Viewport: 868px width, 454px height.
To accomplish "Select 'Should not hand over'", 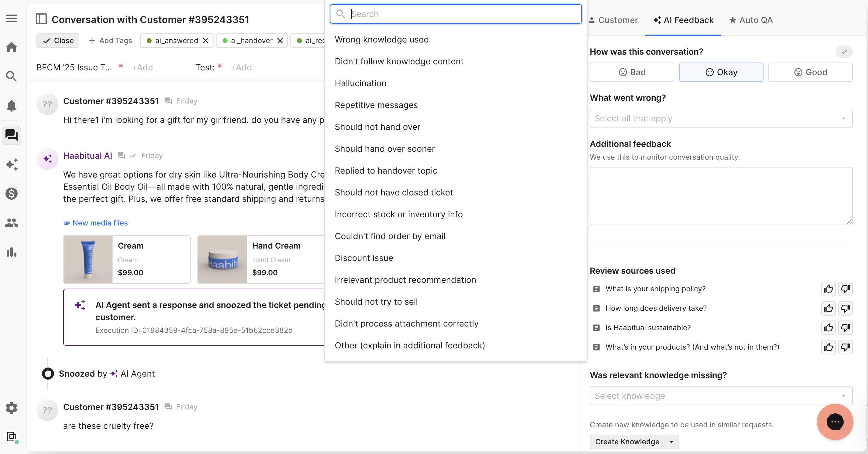I will [x=456, y=127].
